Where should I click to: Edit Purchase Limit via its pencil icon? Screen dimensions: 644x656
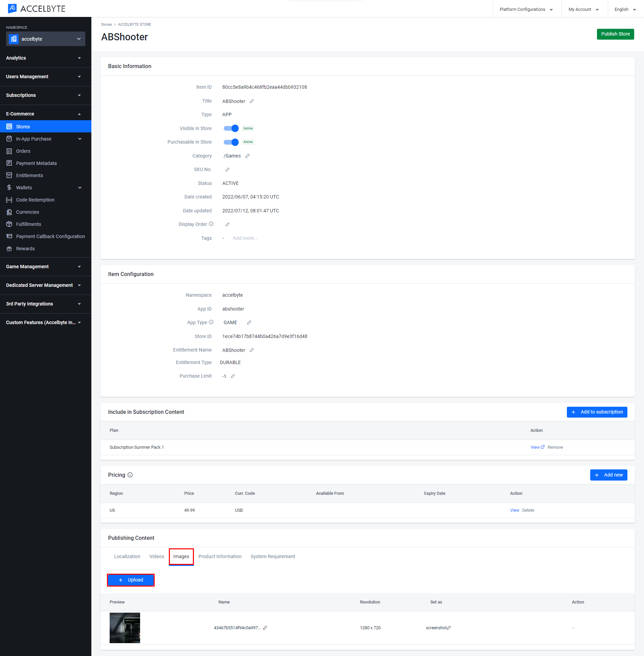tap(233, 376)
